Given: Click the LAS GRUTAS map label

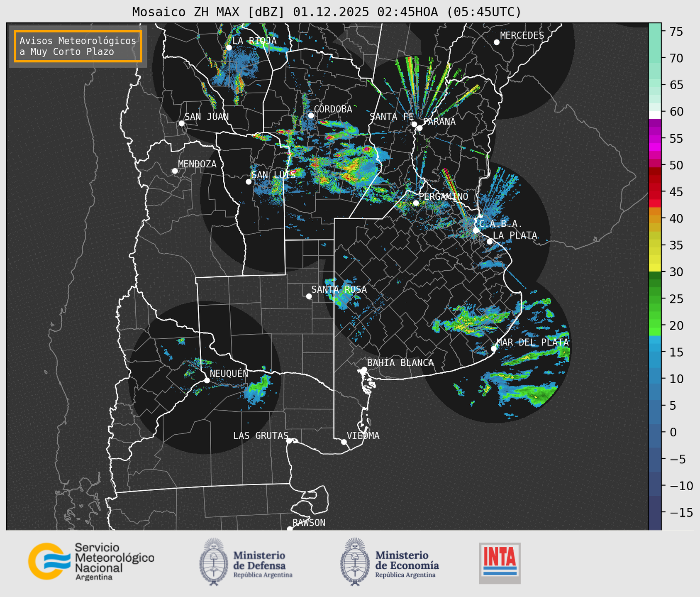Looking at the screenshot, I should click(261, 436).
